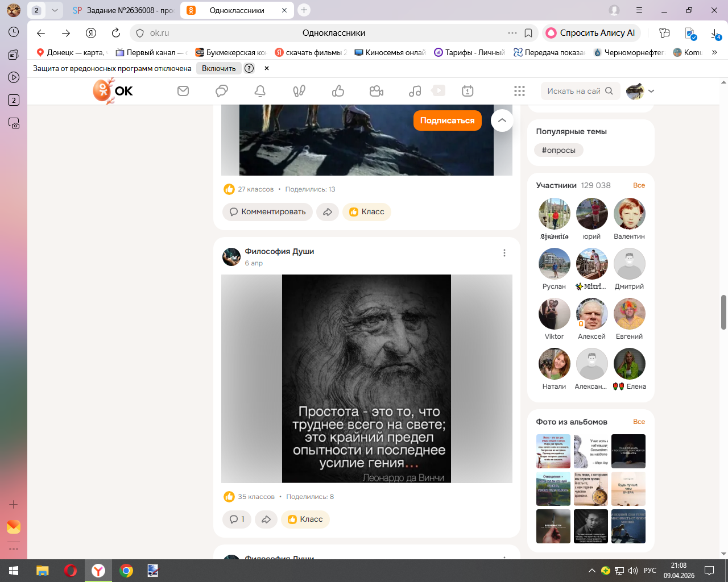This screenshot has height=582, width=728.
Task: Open the address bar three-dot menu
Action: tap(512, 33)
